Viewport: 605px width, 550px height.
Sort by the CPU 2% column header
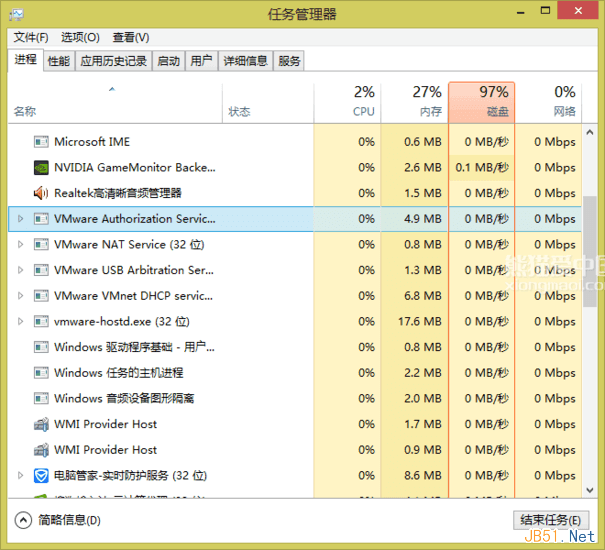coord(347,103)
